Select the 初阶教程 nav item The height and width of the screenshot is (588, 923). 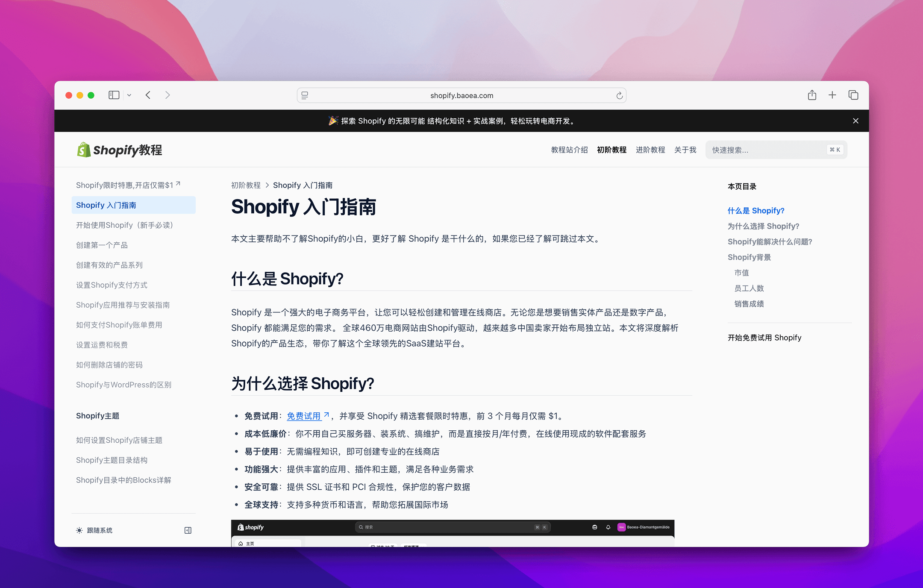611,150
